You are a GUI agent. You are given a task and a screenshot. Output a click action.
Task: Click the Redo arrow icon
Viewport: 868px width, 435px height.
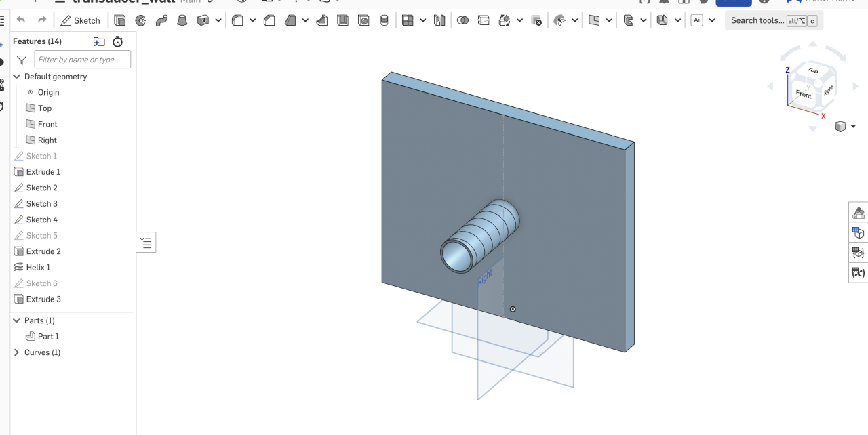[42, 20]
